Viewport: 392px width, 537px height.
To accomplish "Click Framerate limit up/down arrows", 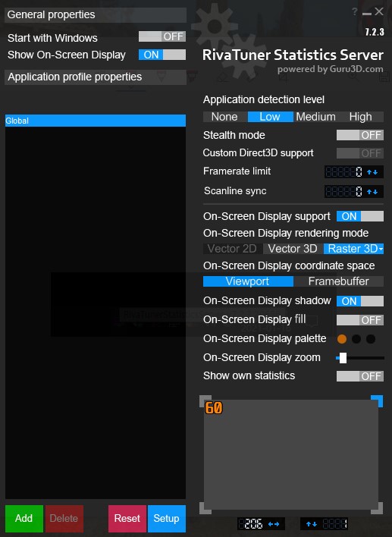I will click(372, 172).
